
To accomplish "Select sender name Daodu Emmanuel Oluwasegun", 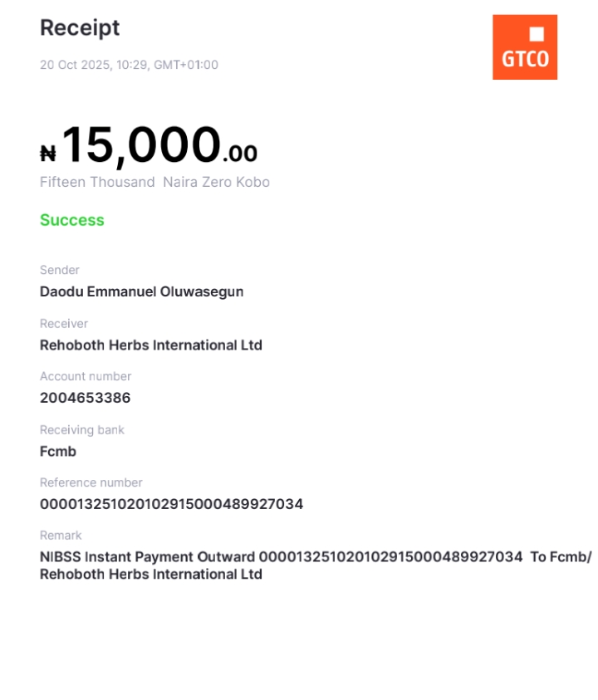I will 141,291.
